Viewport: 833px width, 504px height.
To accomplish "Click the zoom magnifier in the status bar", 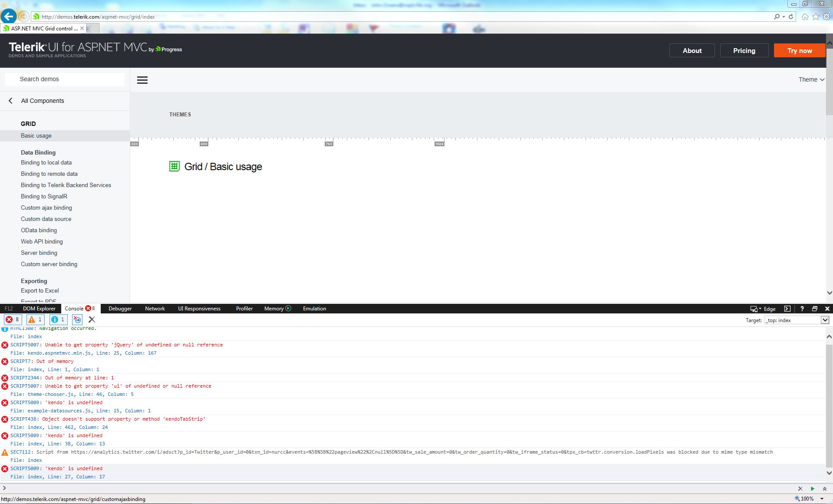I will (x=797, y=499).
